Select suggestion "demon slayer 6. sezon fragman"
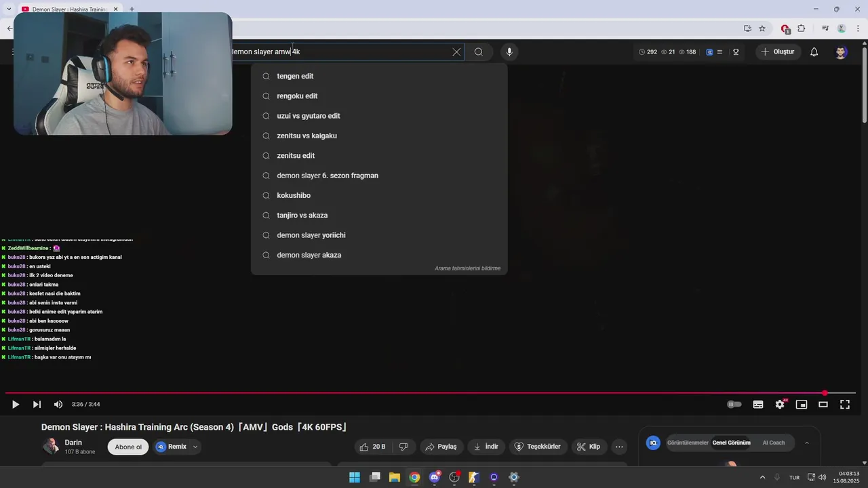The width and height of the screenshot is (868, 488). click(x=379, y=176)
